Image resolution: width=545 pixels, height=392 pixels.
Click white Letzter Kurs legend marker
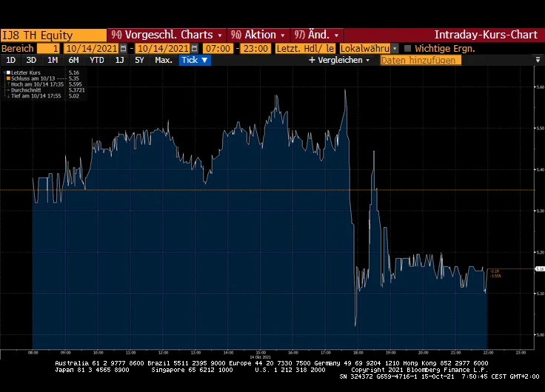pos(8,73)
